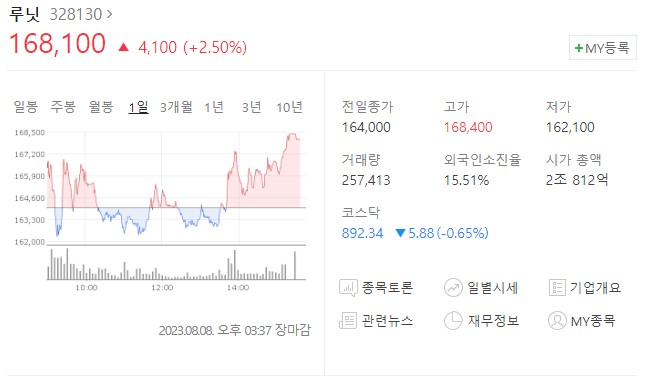The image size is (650, 377).
Task: Select the 1일 chart period
Action: [138, 107]
